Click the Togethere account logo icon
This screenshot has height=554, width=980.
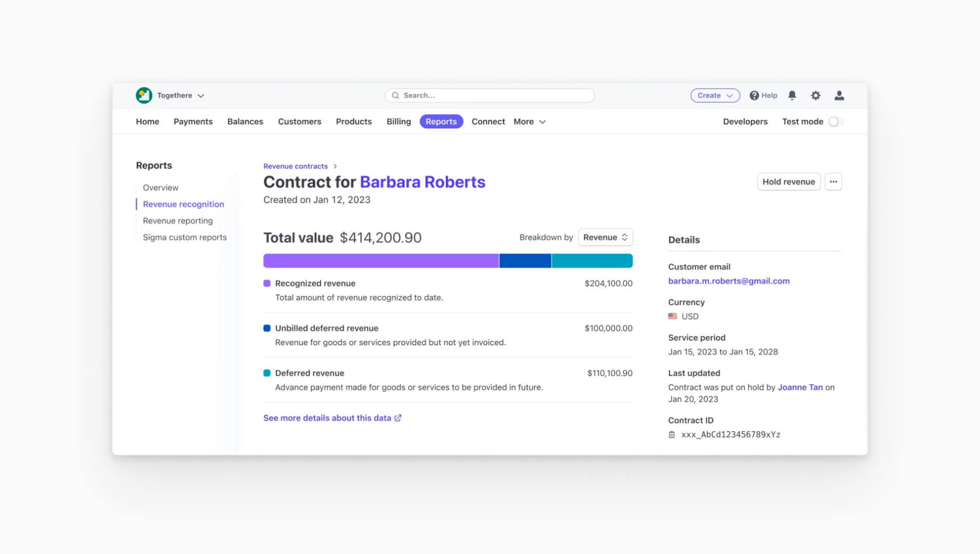[x=144, y=95]
